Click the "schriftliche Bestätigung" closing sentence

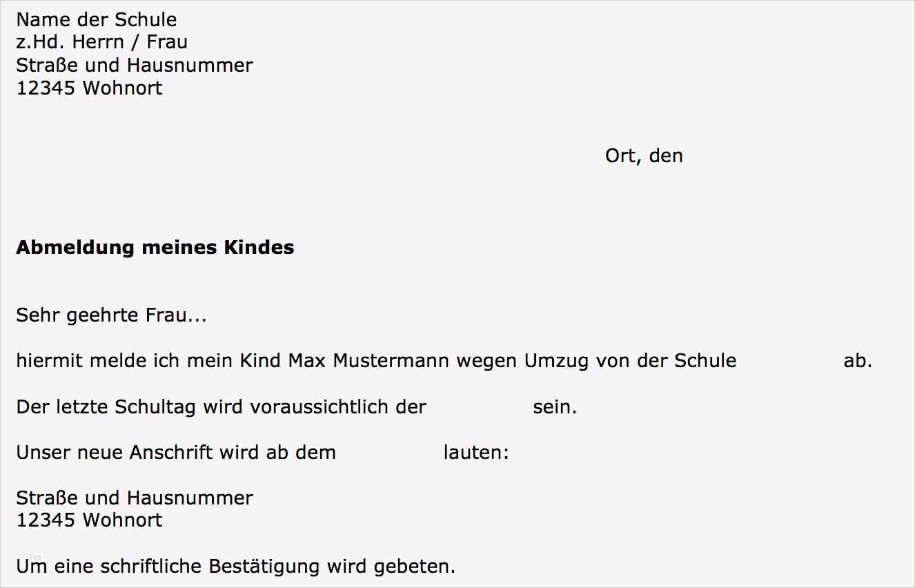tap(236, 567)
